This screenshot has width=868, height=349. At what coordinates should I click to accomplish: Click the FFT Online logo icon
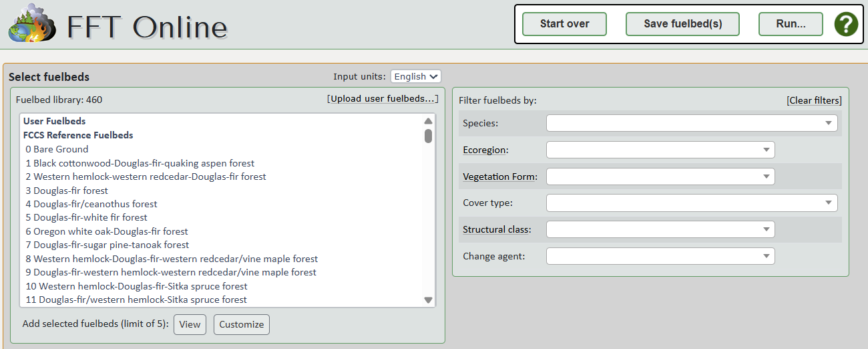[x=32, y=24]
